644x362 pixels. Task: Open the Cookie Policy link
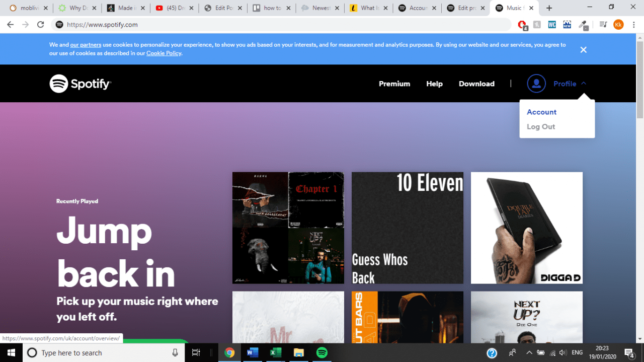coord(164,53)
